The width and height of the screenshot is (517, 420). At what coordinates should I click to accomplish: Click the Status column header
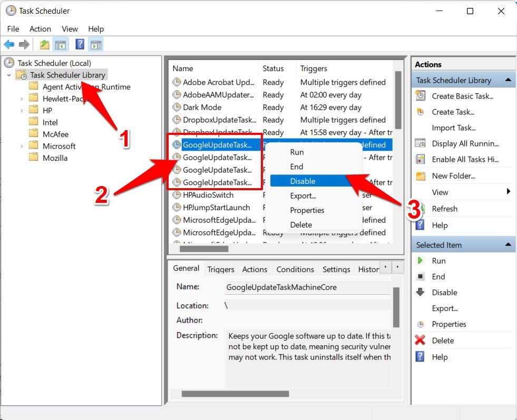(x=273, y=69)
